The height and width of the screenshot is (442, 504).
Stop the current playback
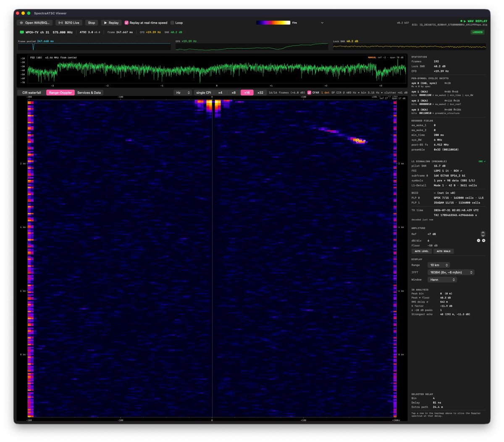click(92, 23)
